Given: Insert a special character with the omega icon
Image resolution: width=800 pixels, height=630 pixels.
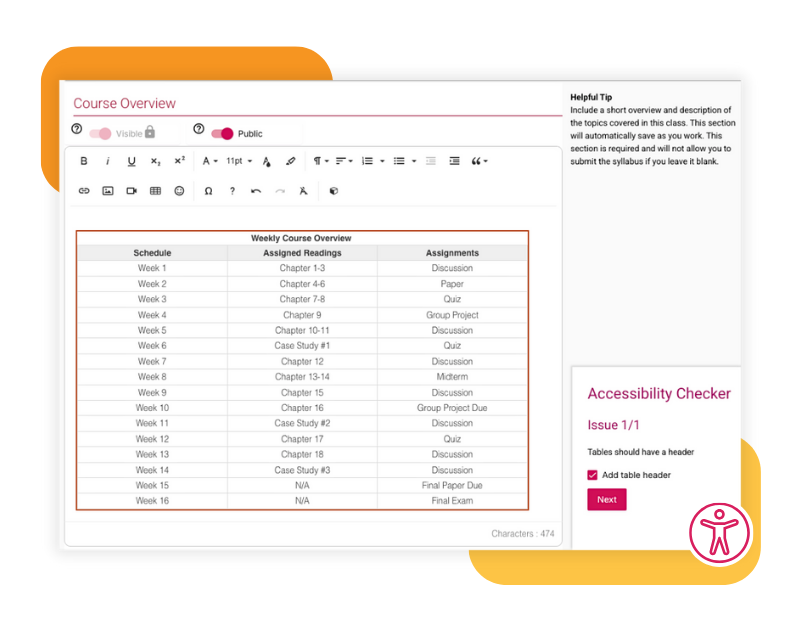Looking at the screenshot, I should tap(209, 191).
